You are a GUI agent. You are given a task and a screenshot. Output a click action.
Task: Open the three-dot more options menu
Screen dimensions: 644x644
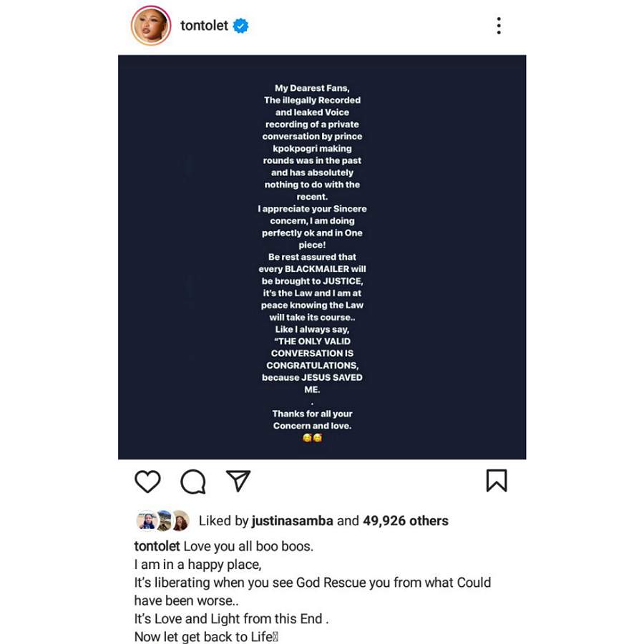[x=499, y=26]
